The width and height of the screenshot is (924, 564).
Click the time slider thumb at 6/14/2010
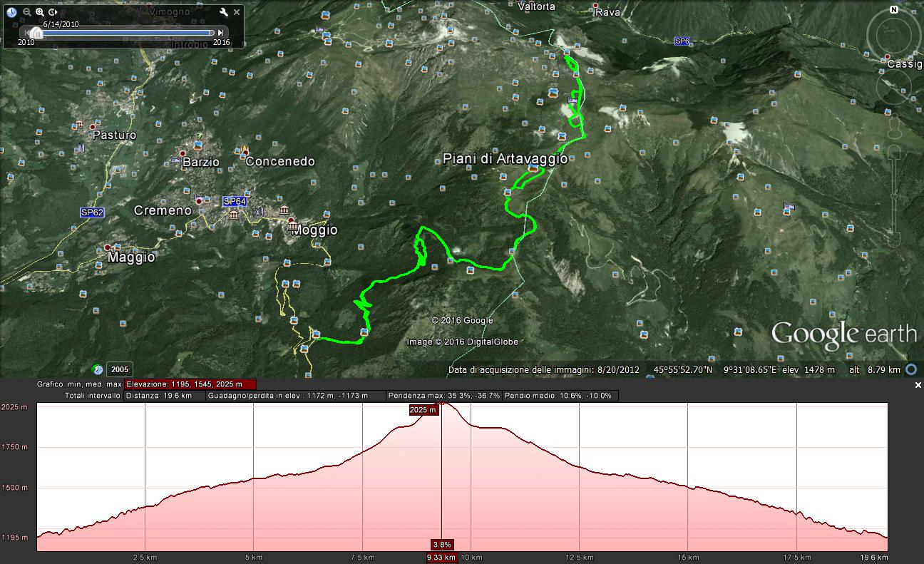click(36, 33)
